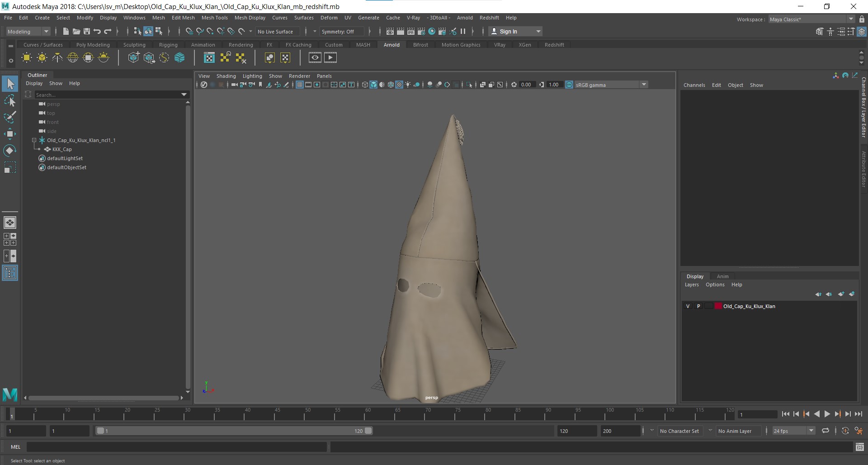Open the Mesh Tools menu
The height and width of the screenshot is (465, 868).
pyautogui.click(x=214, y=18)
